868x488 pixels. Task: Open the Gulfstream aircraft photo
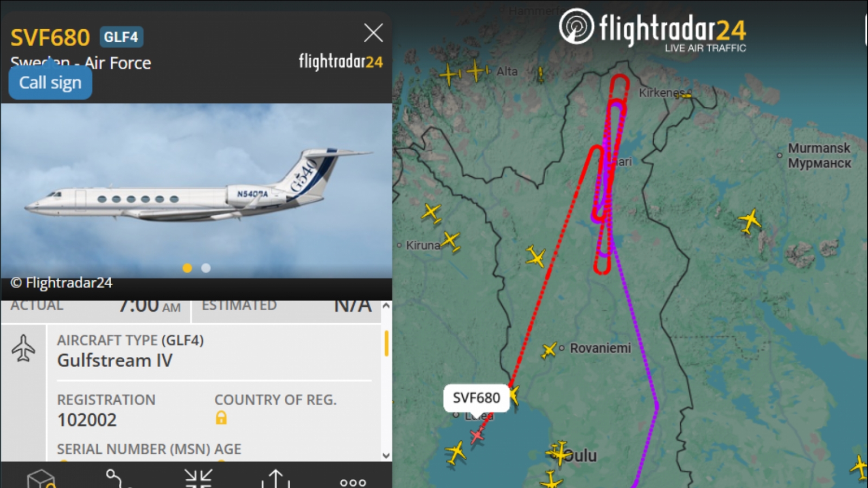[x=196, y=190]
